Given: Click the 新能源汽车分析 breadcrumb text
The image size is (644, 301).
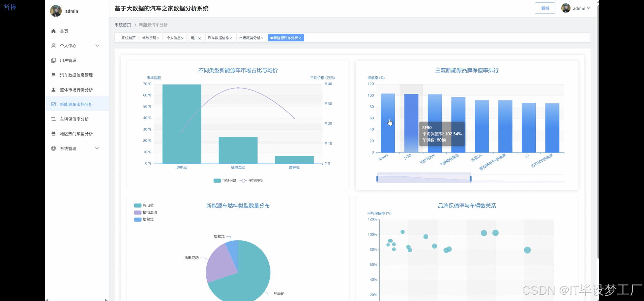Looking at the screenshot, I should (153, 25).
